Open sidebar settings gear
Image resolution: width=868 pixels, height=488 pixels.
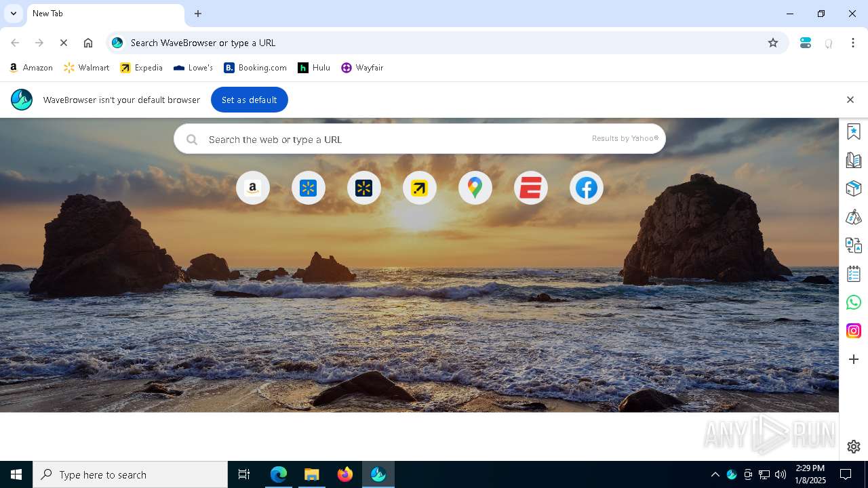854,447
